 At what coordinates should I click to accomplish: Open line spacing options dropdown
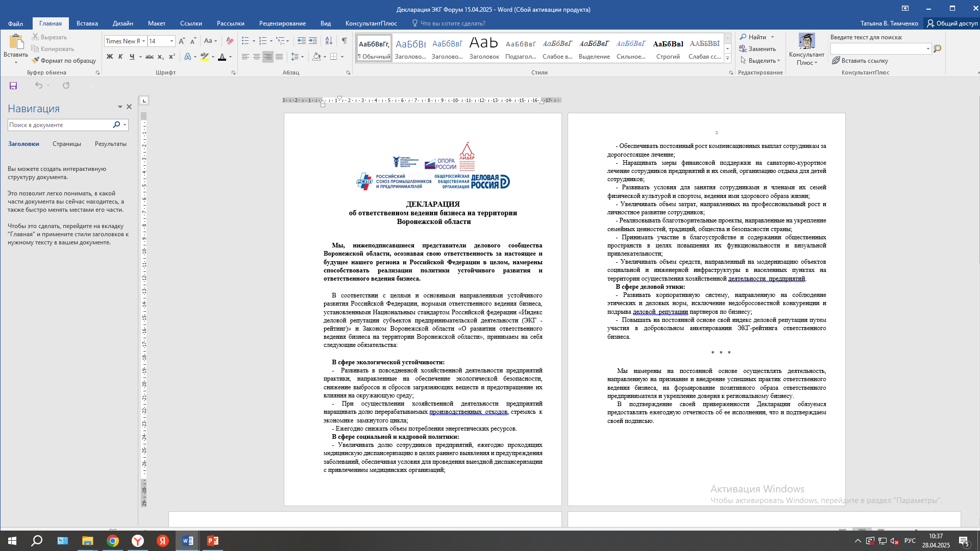click(297, 57)
